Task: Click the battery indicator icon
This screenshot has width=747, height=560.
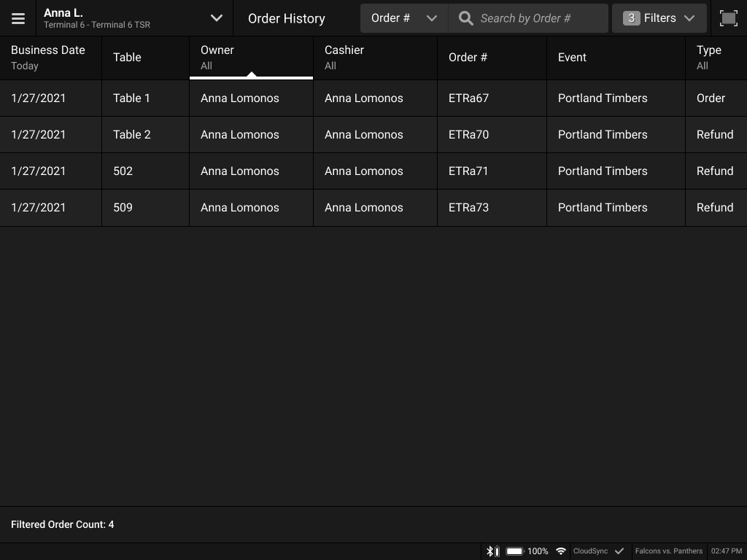Action: [x=514, y=551]
